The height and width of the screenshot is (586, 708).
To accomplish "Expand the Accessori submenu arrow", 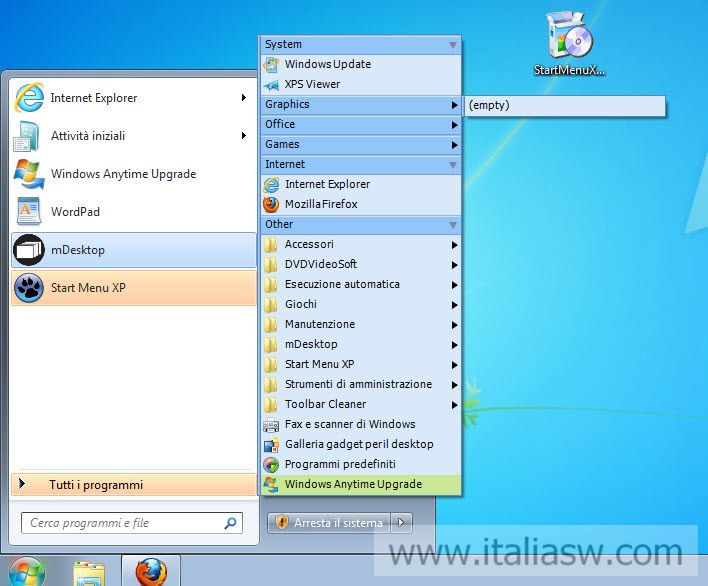I will tap(454, 245).
